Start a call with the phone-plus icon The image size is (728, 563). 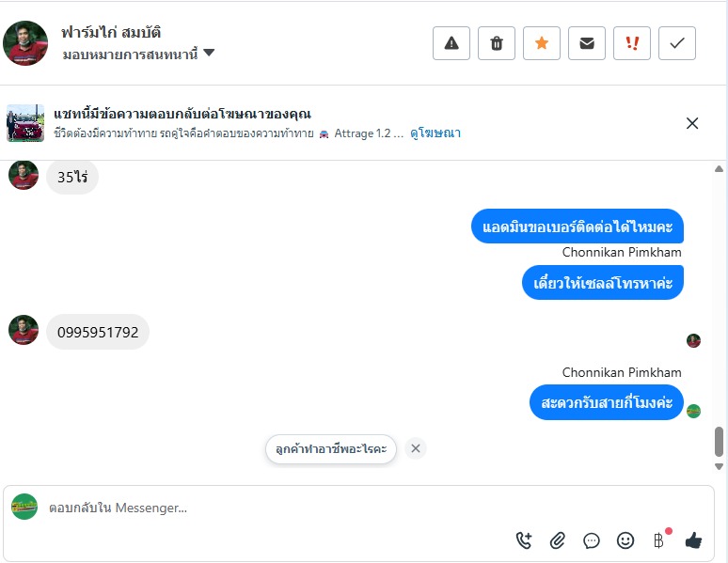click(x=524, y=540)
